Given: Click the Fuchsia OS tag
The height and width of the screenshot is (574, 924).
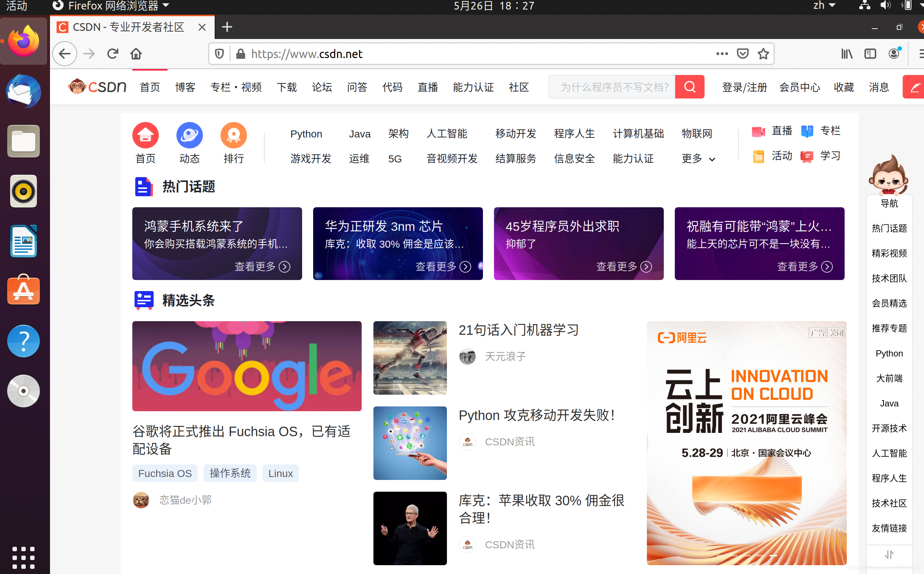Looking at the screenshot, I should tap(165, 473).
